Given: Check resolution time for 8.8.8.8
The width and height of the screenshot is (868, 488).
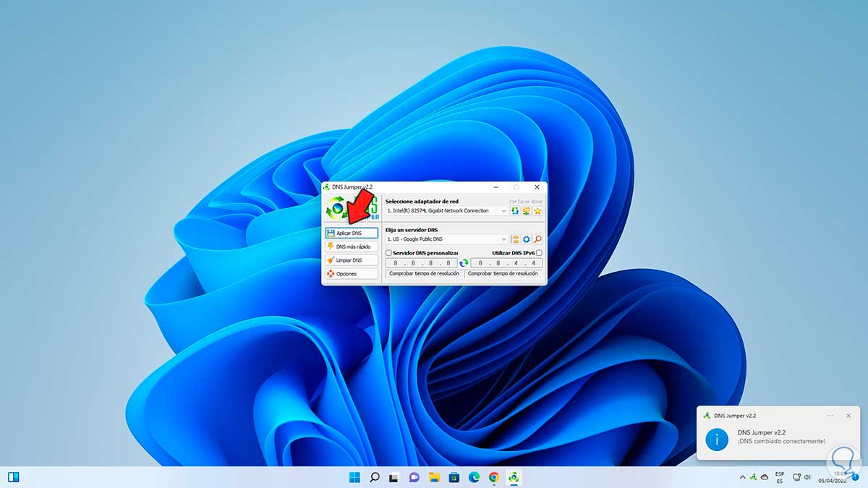Looking at the screenshot, I should click(x=424, y=274).
